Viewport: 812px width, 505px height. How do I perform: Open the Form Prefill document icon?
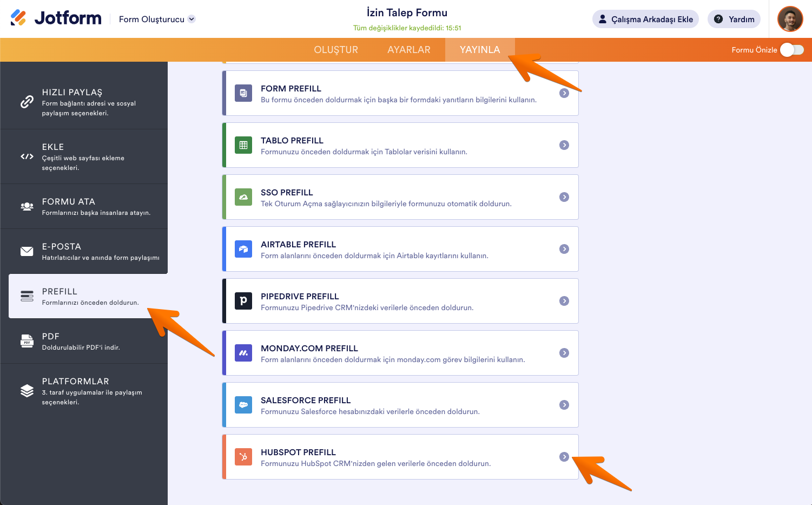coord(243,93)
